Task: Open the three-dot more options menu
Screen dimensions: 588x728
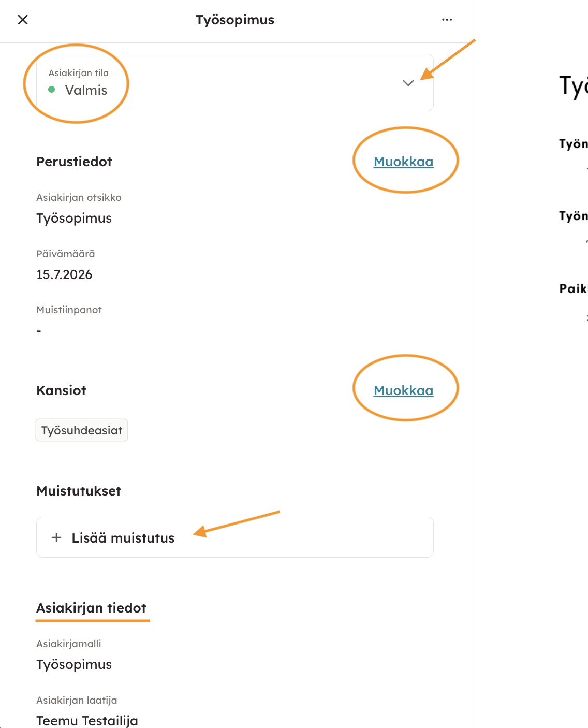Action: click(x=447, y=20)
